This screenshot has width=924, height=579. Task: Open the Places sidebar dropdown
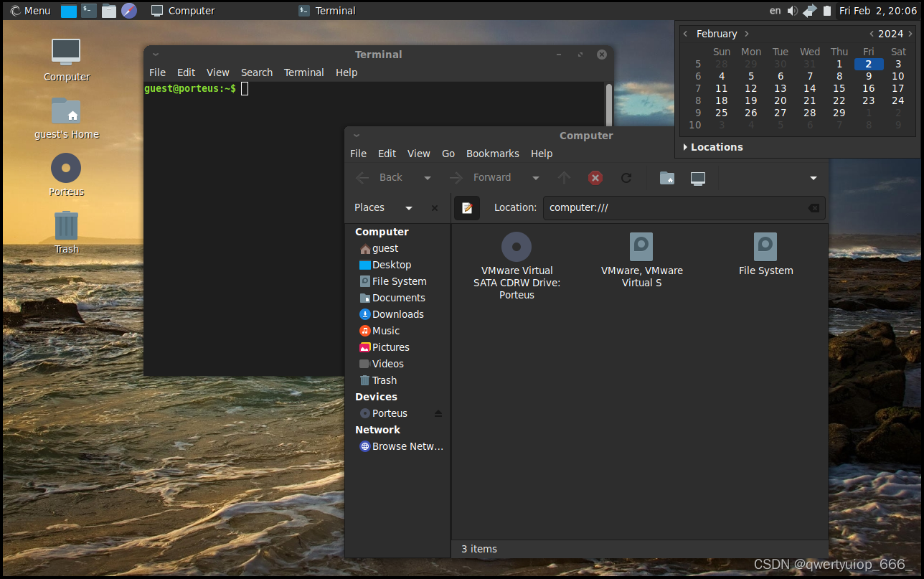(x=408, y=207)
